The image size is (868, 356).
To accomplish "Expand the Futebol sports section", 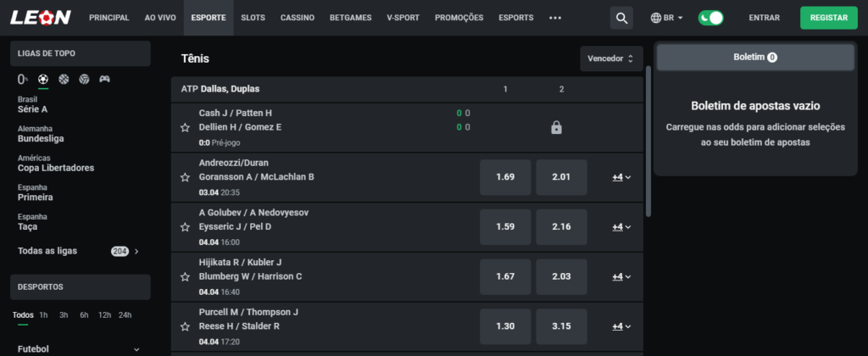I will [x=136, y=348].
